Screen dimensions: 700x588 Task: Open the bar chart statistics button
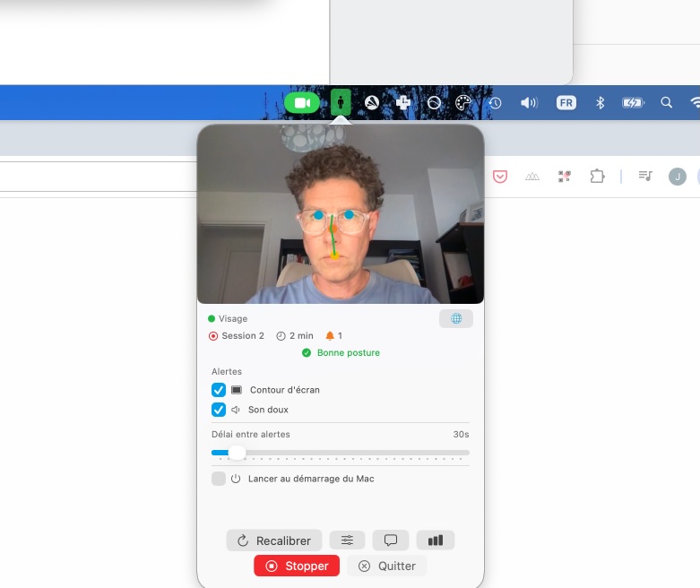coord(436,540)
